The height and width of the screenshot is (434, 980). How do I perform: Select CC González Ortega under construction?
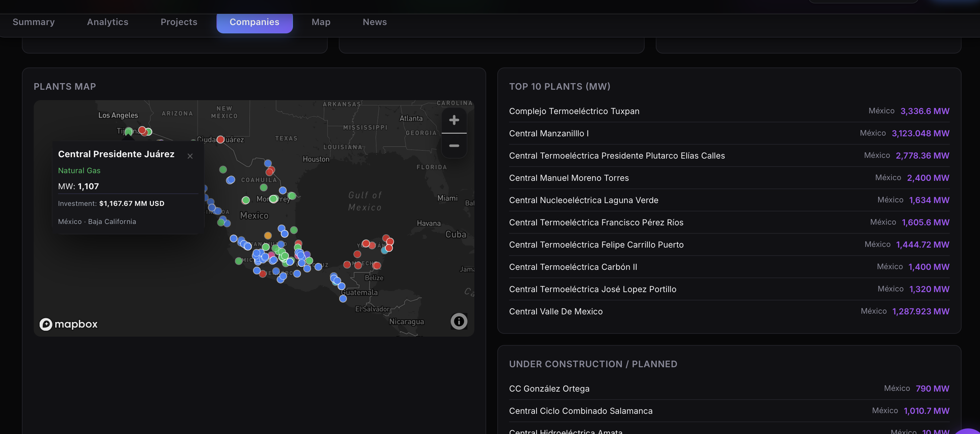[x=549, y=388]
